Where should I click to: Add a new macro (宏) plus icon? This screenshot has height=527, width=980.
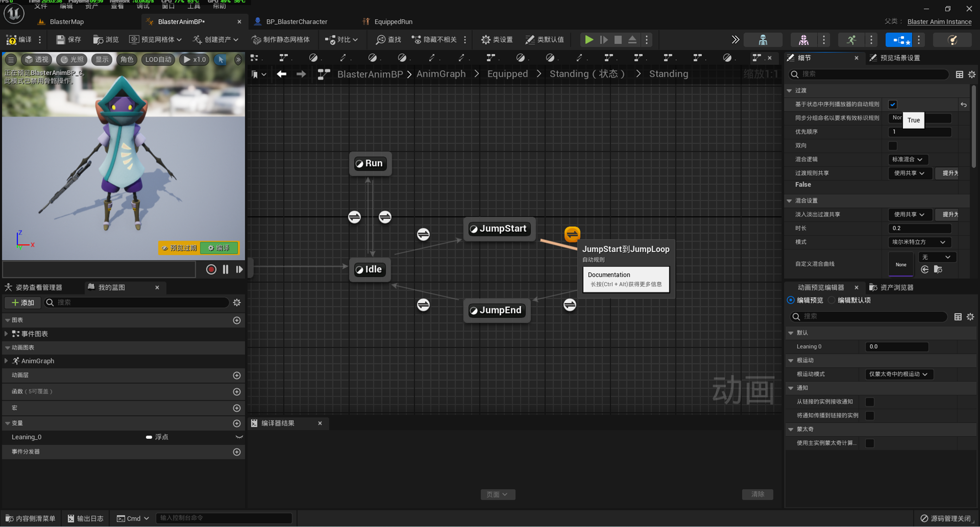[237, 408]
